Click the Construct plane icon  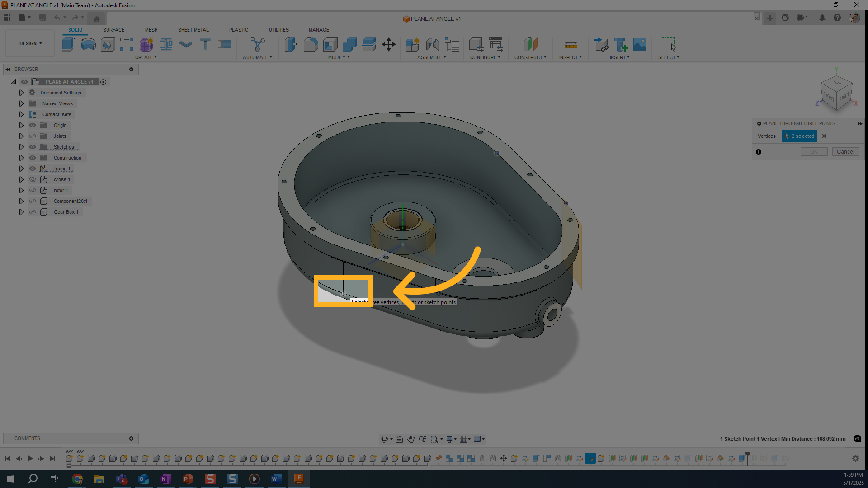tap(530, 44)
